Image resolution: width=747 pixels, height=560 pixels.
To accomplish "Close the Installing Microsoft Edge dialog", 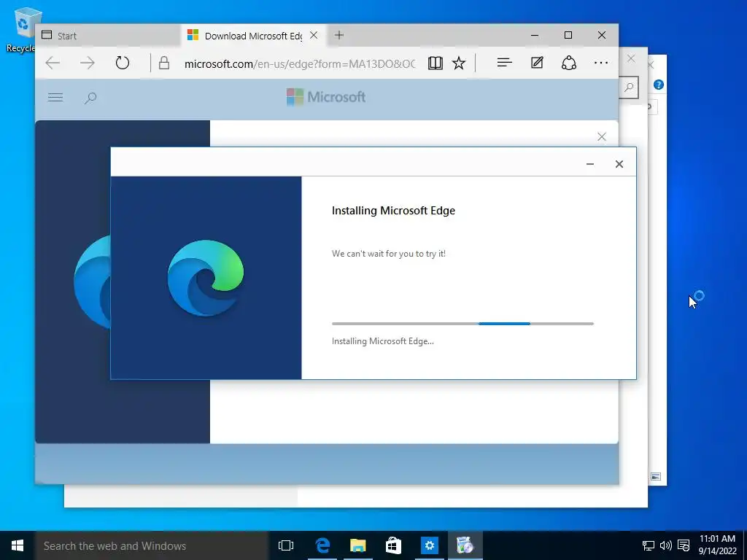I will (619, 164).
